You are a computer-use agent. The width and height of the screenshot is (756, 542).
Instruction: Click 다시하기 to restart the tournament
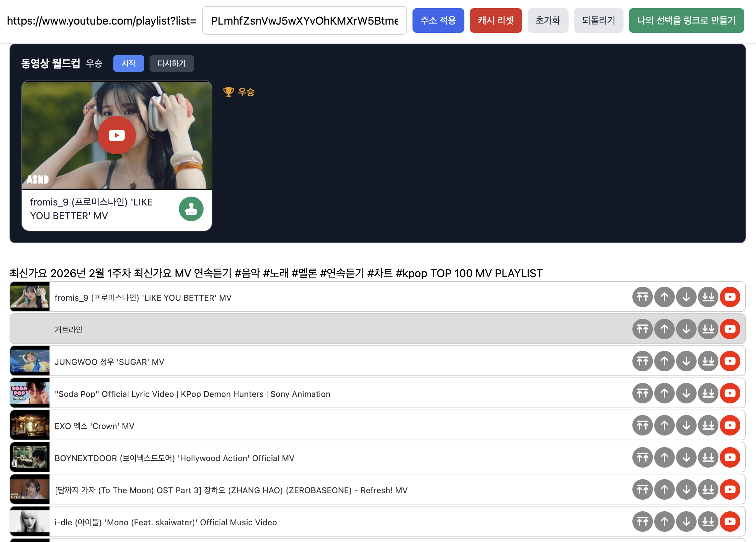[x=171, y=63]
